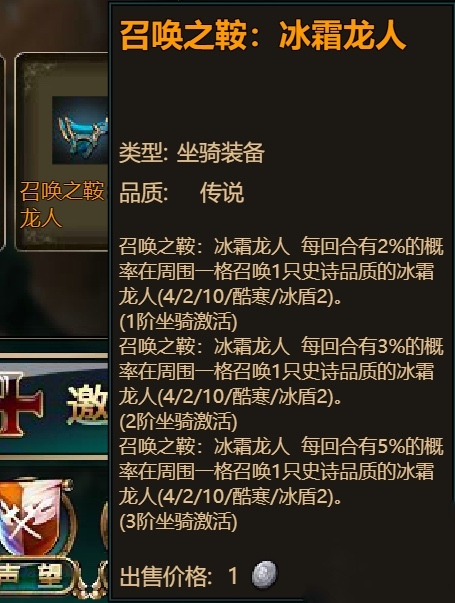Click the description mentioning 5% summon chance
The image size is (455, 603).
(x=281, y=471)
